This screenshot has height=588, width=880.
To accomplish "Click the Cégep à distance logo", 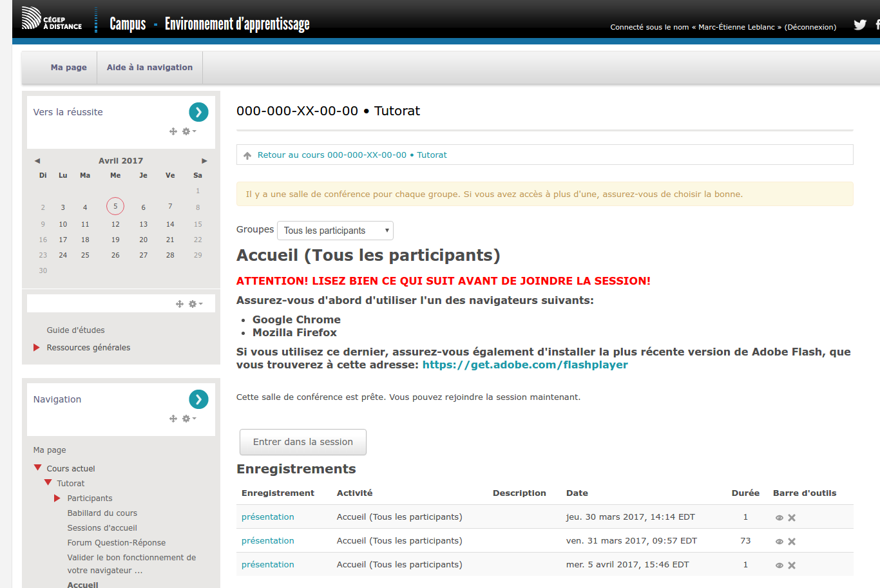I will pos(52,19).
